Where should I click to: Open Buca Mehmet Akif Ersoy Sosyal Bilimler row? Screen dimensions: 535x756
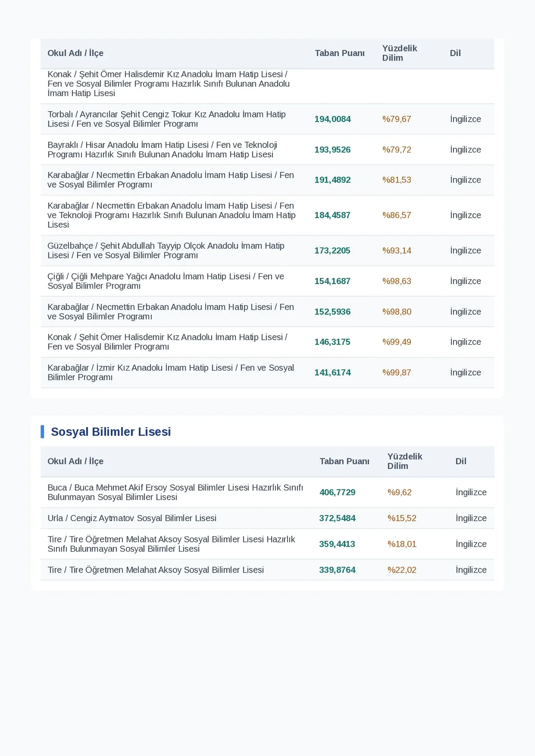tap(267, 492)
